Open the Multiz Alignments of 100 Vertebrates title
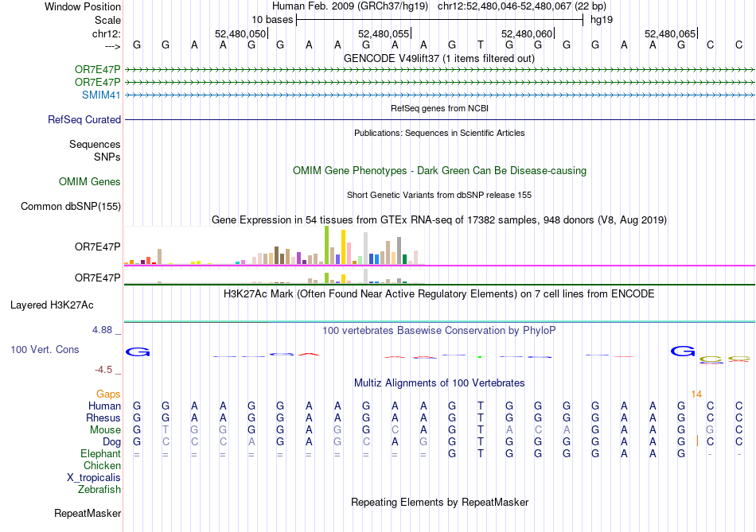 click(x=439, y=383)
